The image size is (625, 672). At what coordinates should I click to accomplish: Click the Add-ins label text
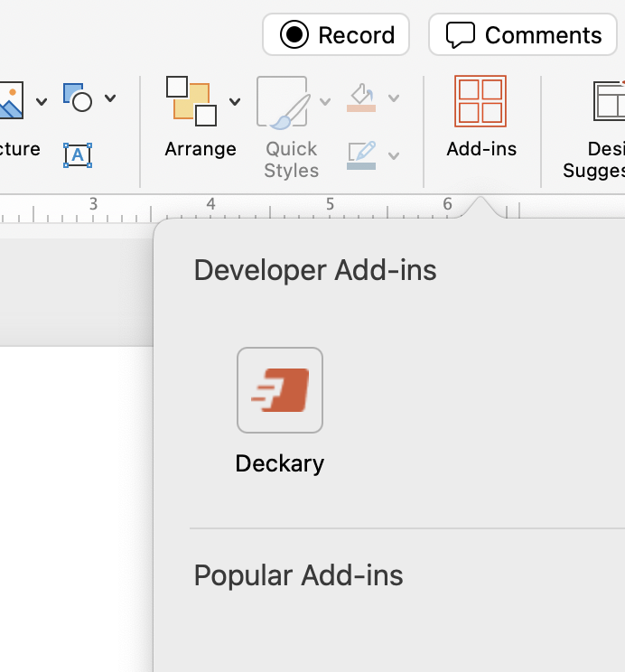(x=481, y=149)
